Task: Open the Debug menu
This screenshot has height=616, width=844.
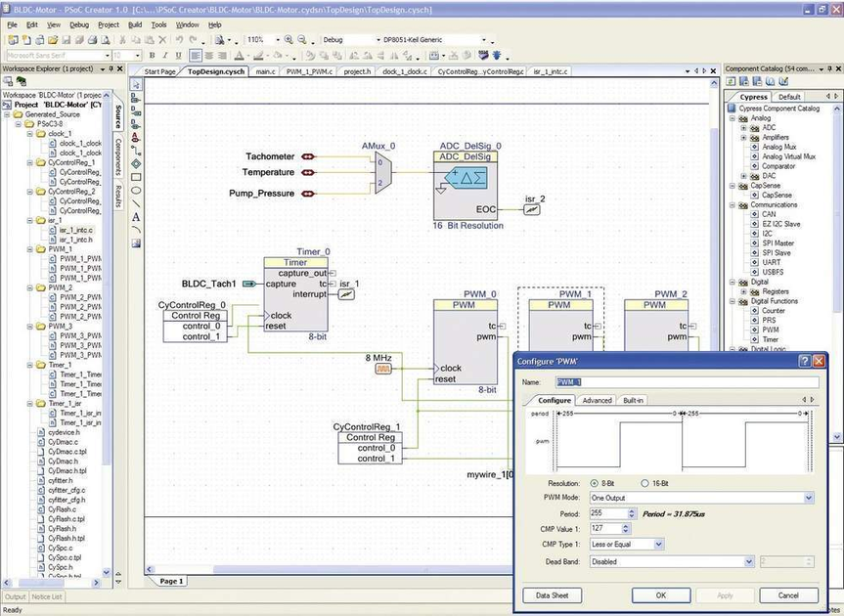Action: [x=79, y=24]
